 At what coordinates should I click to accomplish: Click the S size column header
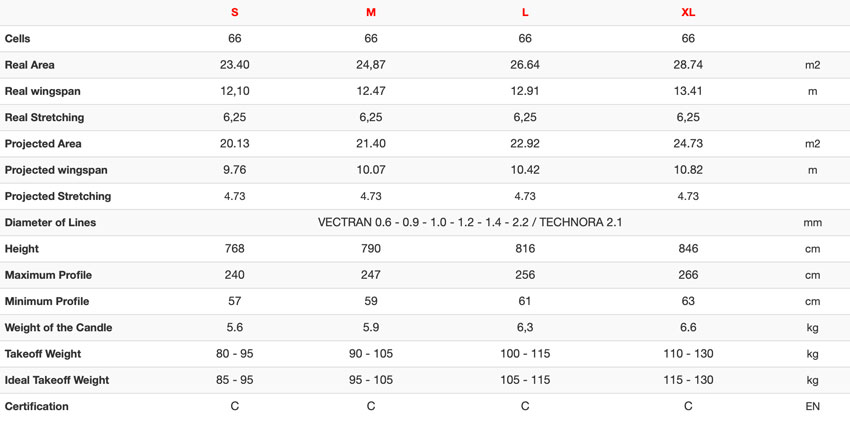[234, 12]
